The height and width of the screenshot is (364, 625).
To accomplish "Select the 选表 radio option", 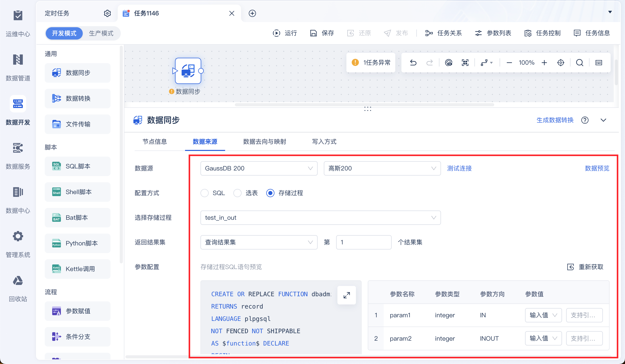I will (237, 193).
